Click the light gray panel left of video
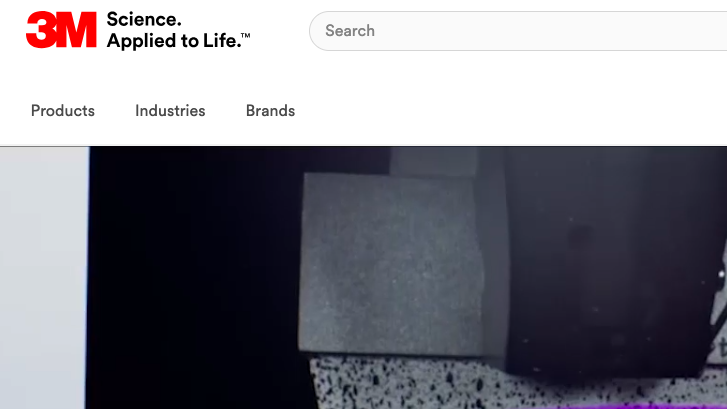 (44, 278)
